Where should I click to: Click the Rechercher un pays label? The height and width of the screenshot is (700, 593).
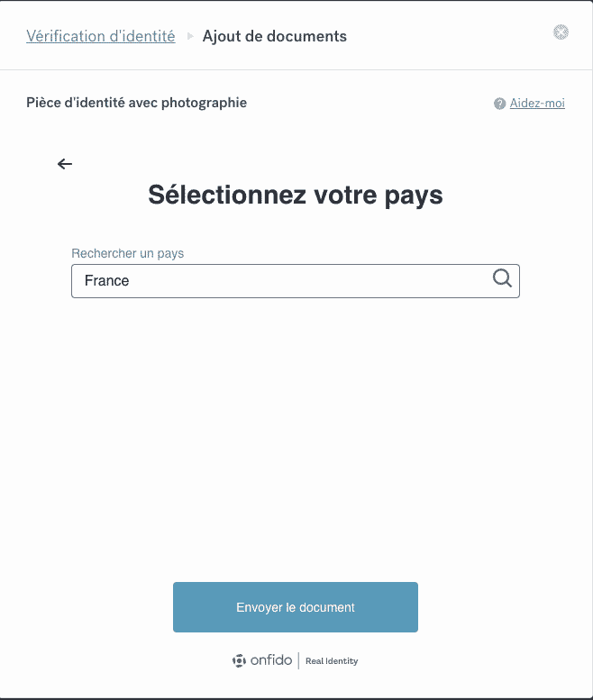[x=127, y=253]
